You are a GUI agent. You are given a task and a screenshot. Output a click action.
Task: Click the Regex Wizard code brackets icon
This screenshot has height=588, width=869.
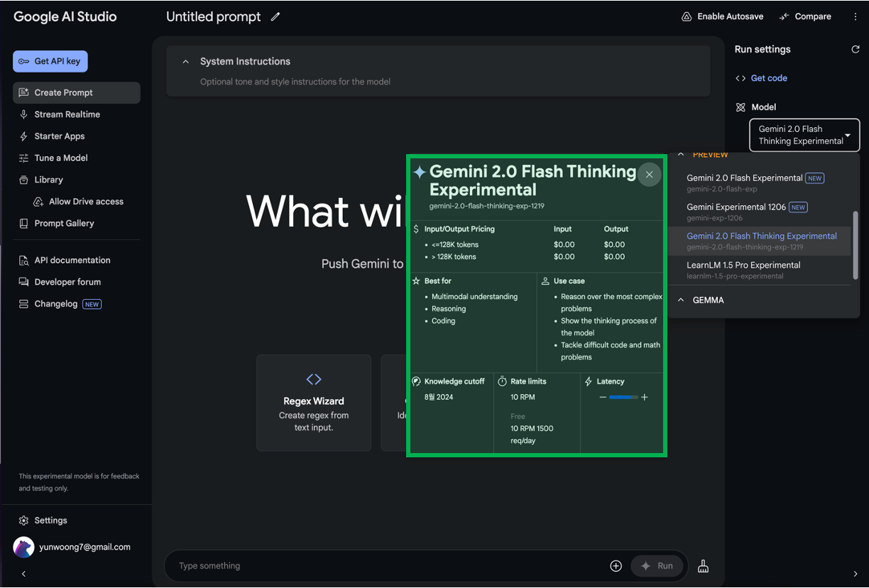314,379
